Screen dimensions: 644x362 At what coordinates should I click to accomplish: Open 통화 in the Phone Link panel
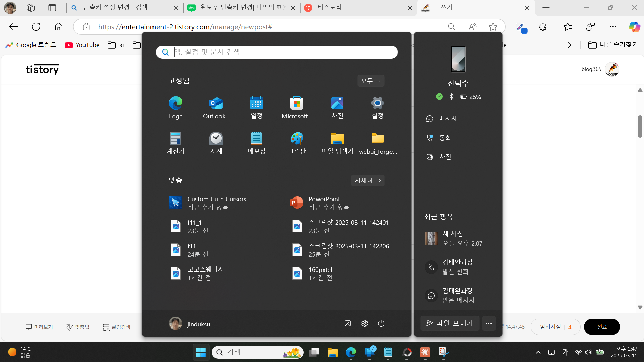click(445, 138)
